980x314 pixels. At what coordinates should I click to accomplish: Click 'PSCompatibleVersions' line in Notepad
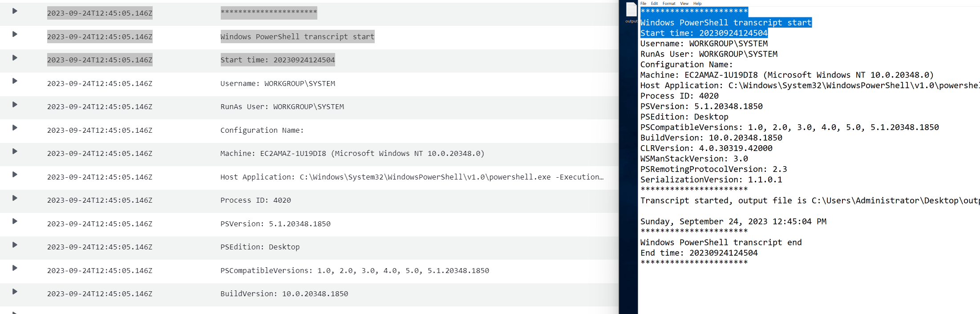(x=790, y=127)
